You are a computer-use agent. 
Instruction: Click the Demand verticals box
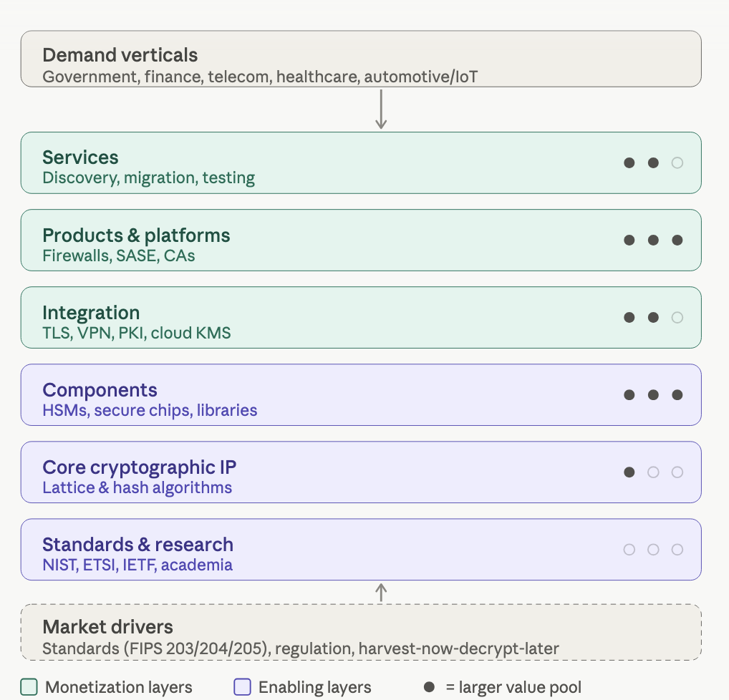pyautogui.click(x=361, y=59)
